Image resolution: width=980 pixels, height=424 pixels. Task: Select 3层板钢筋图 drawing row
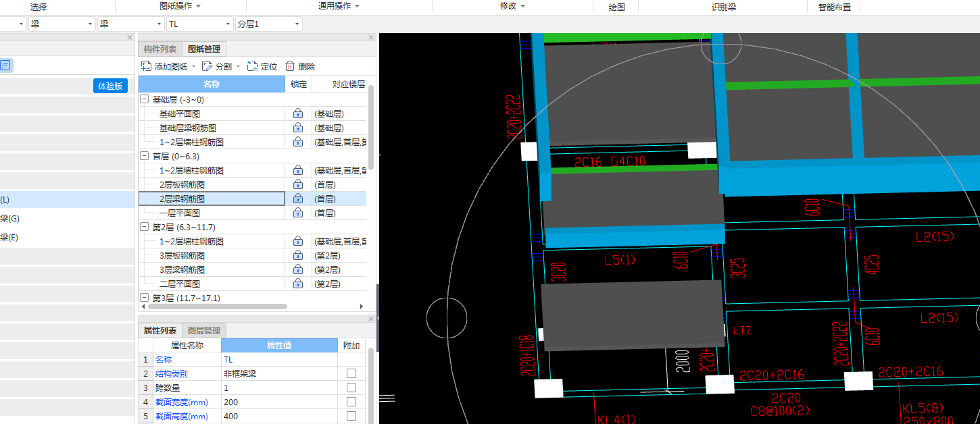(212, 256)
